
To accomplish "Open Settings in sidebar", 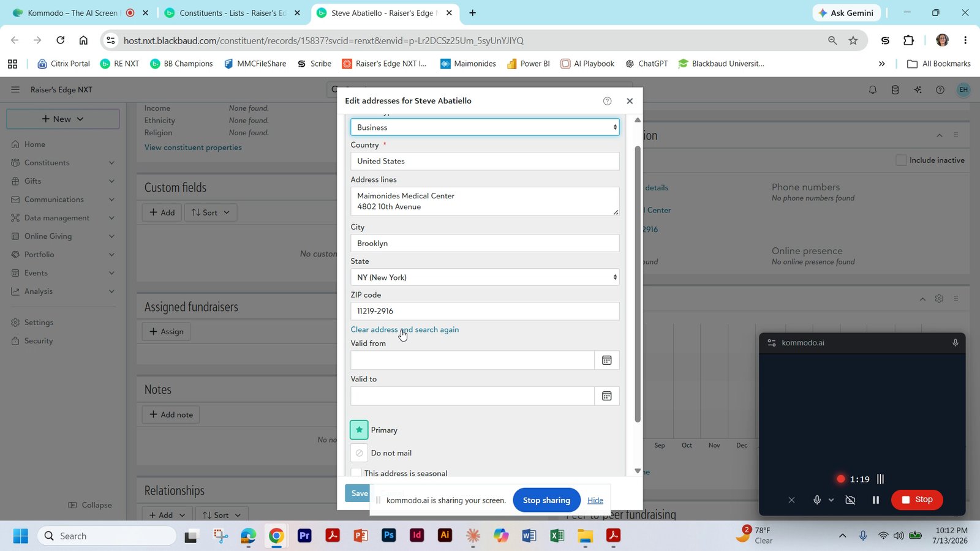I will (39, 323).
